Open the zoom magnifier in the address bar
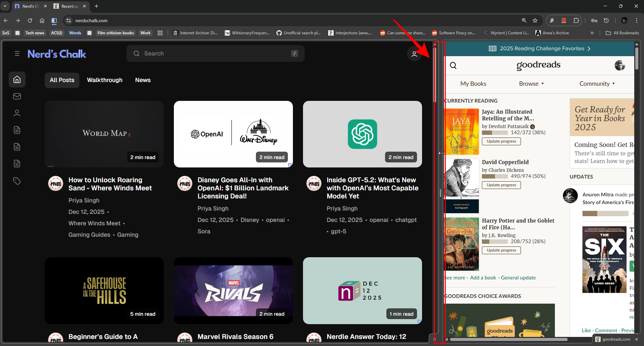 524,21
